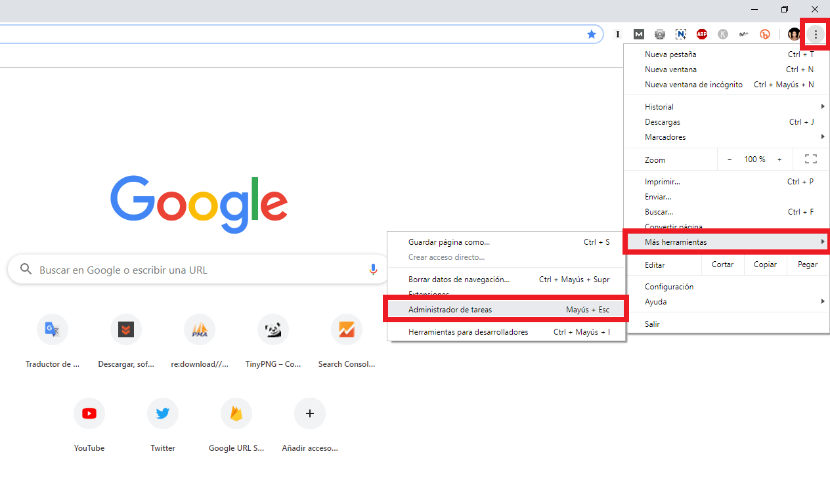This screenshot has width=830, height=504.
Task: Click the grey gear extension icon
Action: [x=660, y=34]
